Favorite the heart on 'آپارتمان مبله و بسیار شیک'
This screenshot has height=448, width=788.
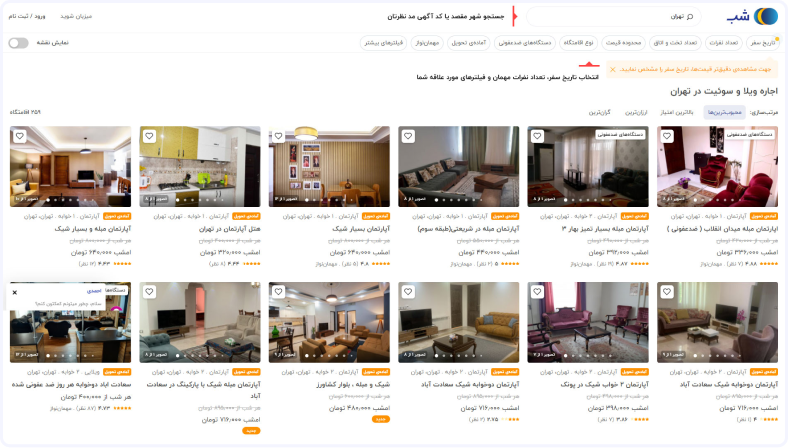(20, 136)
